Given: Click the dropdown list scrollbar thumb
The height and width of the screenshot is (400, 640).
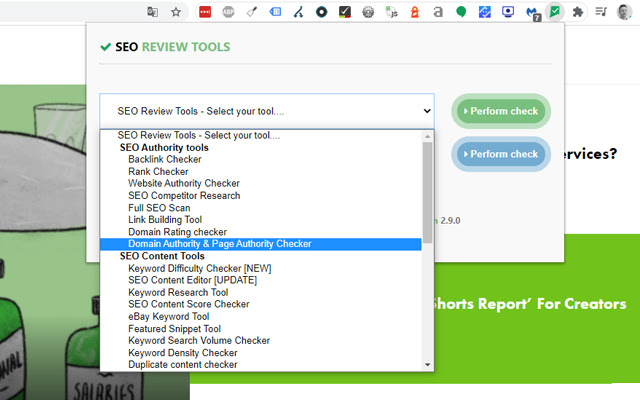Looking at the screenshot, I should (427, 193).
